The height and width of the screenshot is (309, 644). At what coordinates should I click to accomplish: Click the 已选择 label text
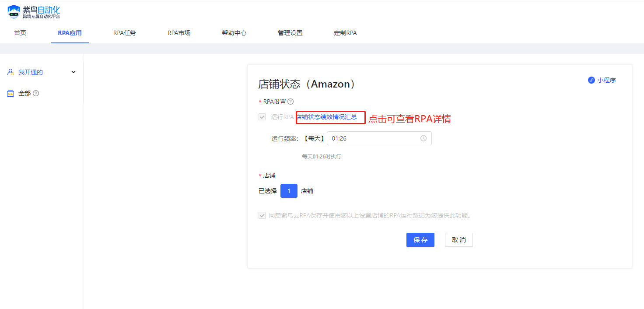268,191
